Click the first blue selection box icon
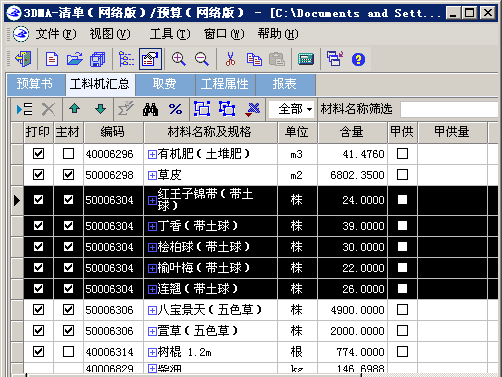Viewport: 502px width, 377px height. (x=202, y=109)
